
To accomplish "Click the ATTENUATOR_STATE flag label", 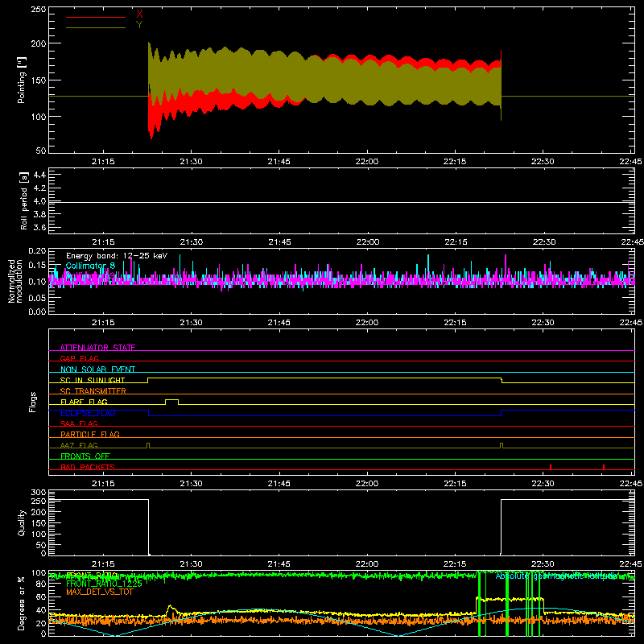I will point(97,348).
